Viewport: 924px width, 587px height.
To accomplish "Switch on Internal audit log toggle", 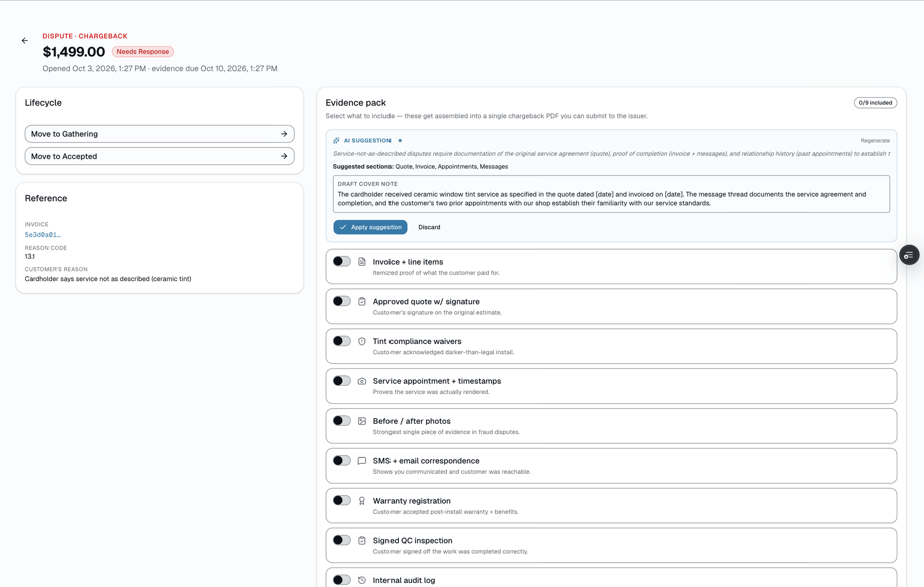I will pos(342,580).
